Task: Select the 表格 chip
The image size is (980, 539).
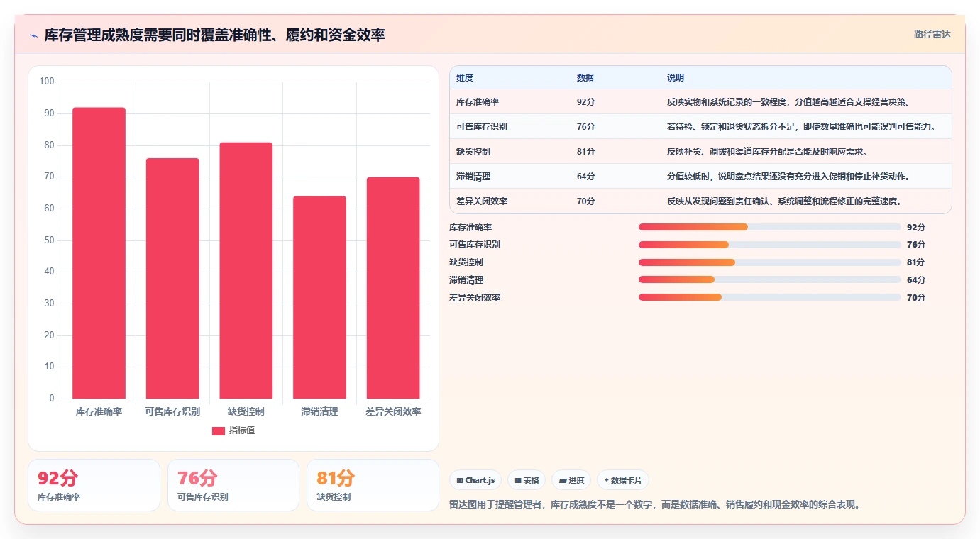Action: (x=527, y=480)
